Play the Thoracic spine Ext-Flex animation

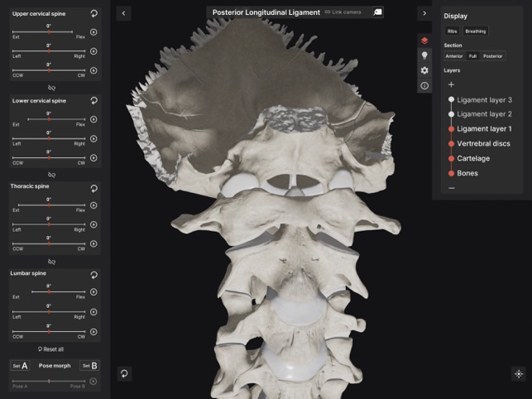pyautogui.click(x=93, y=205)
